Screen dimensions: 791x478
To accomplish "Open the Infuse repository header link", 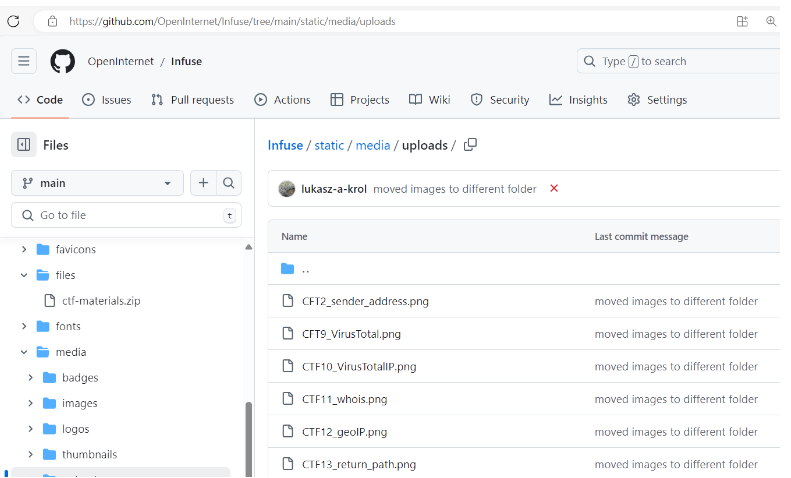I will click(186, 61).
